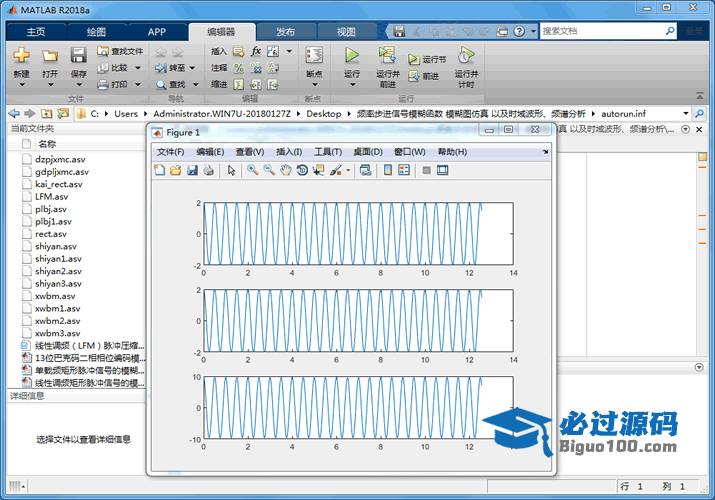Click Figure 1 new figure icon
The width and height of the screenshot is (715, 500).
point(160,170)
